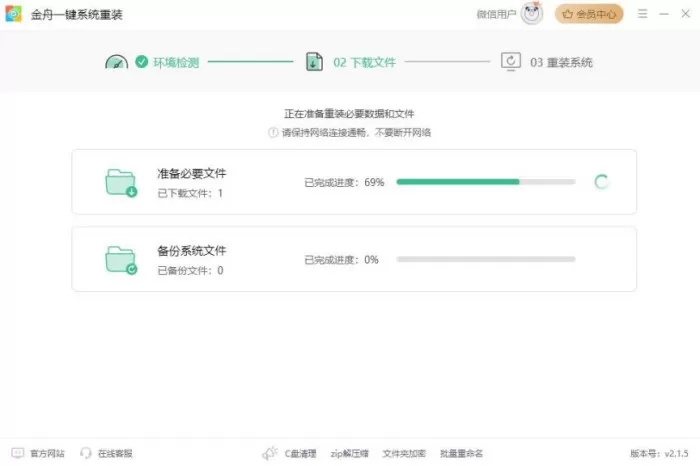Viewport: 700px width, 466px height.
Task: Open the hamburger menu icon
Action: (x=642, y=14)
